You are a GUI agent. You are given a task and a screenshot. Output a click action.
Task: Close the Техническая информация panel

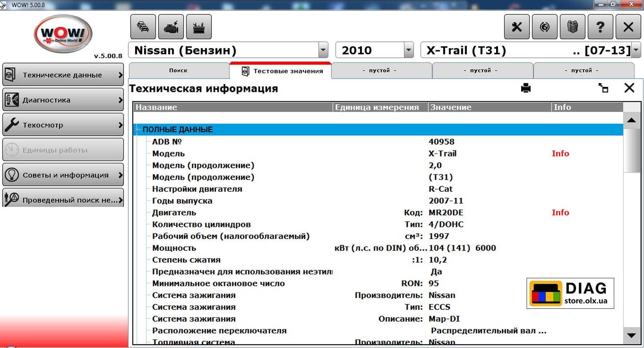[629, 88]
